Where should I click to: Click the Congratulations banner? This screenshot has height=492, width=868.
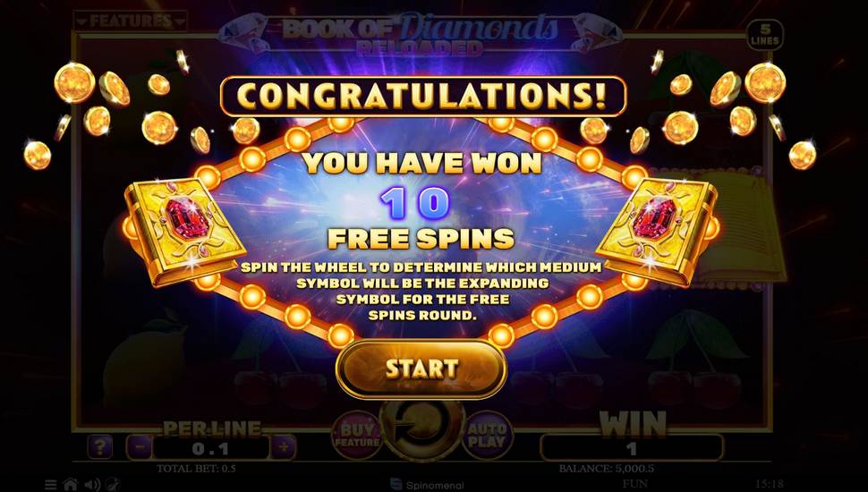423,97
